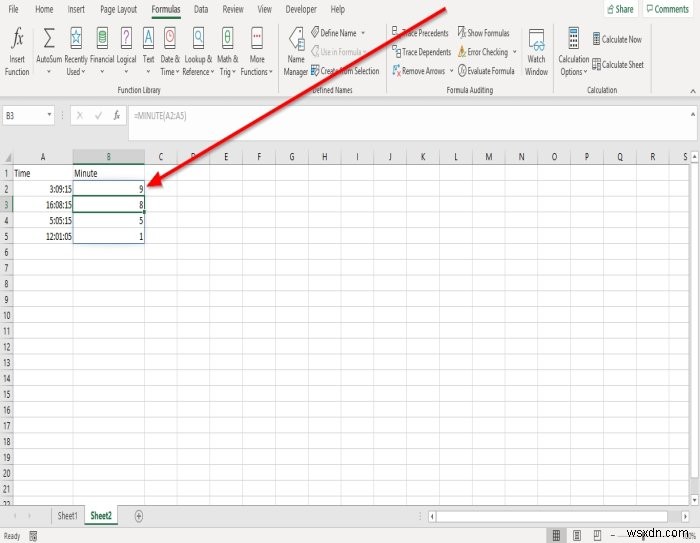Open the Insert Function dialog
The width and height of the screenshot is (700, 543).
click(17, 51)
